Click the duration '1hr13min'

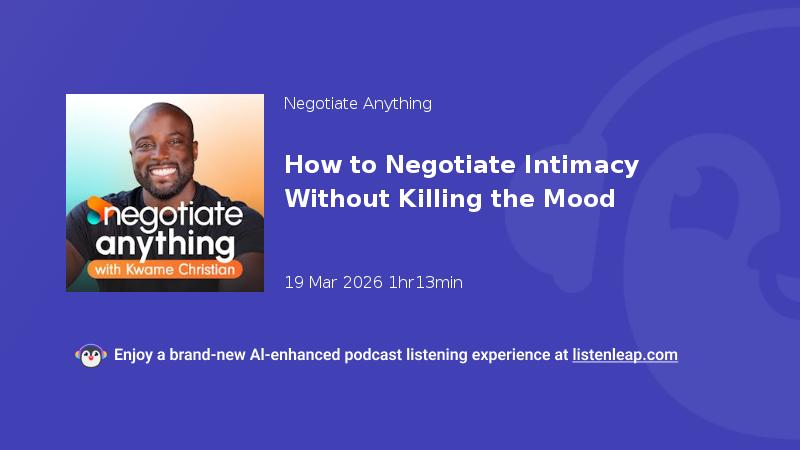426,282
